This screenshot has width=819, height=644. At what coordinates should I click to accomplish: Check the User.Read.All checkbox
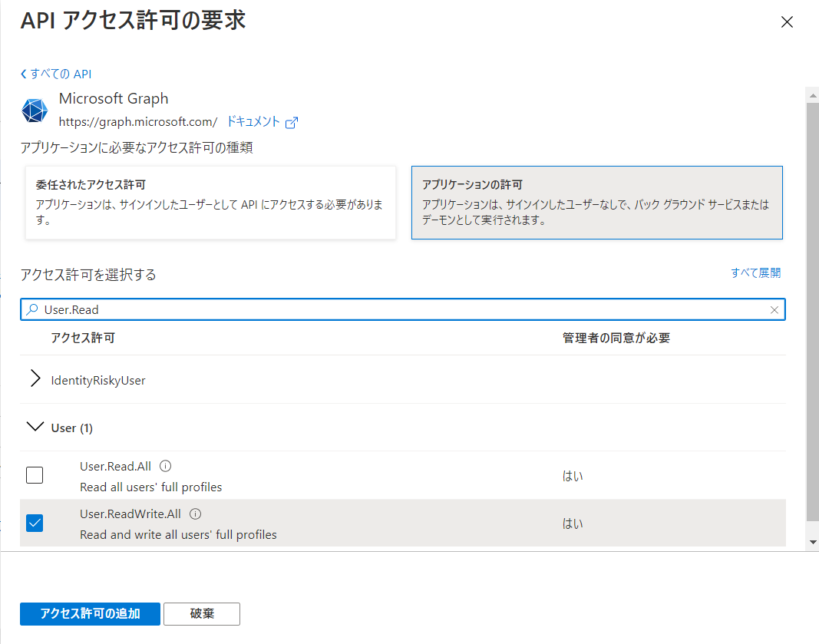tap(35, 475)
